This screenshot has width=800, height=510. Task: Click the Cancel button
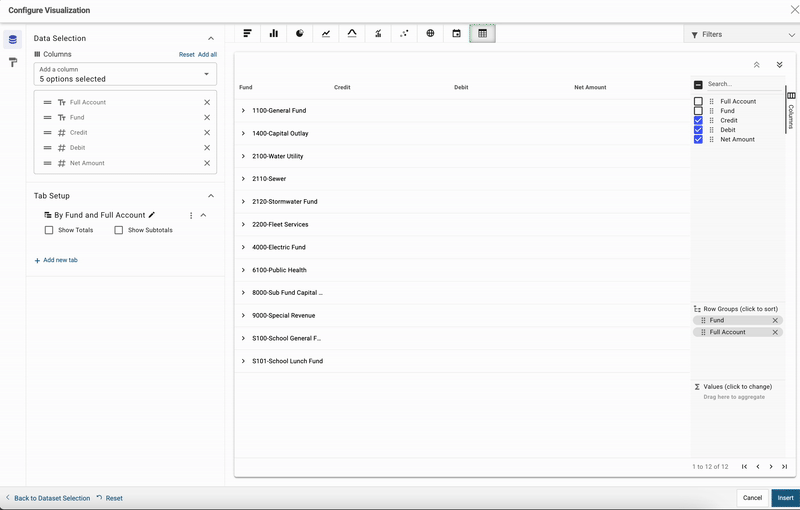pyautogui.click(x=753, y=498)
